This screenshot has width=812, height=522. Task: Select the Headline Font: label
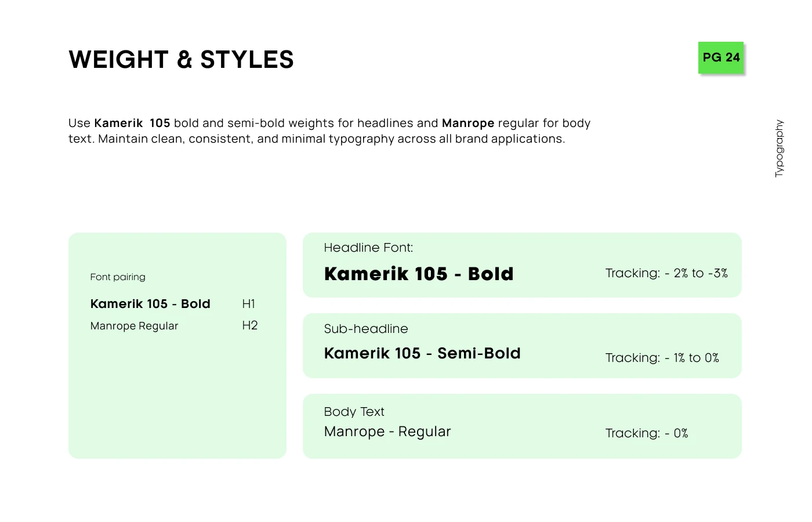click(x=368, y=248)
